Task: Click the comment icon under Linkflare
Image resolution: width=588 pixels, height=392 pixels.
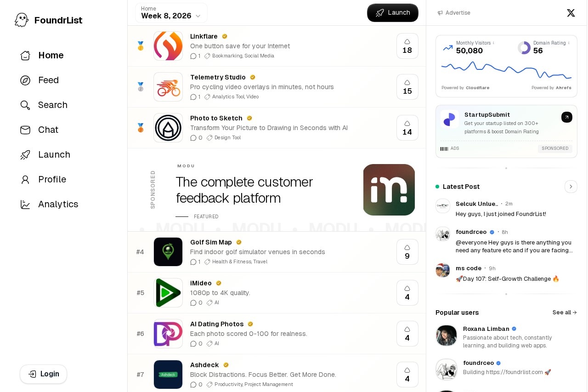Action: click(x=193, y=56)
